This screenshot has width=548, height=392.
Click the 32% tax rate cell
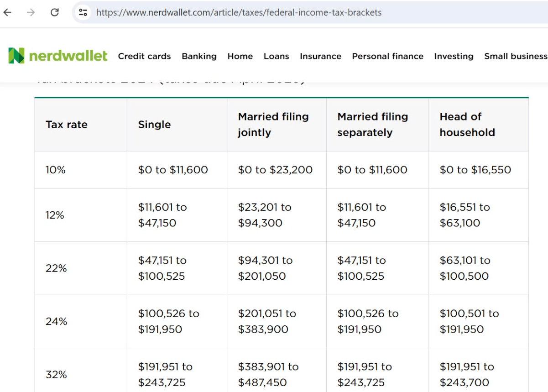coord(81,370)
